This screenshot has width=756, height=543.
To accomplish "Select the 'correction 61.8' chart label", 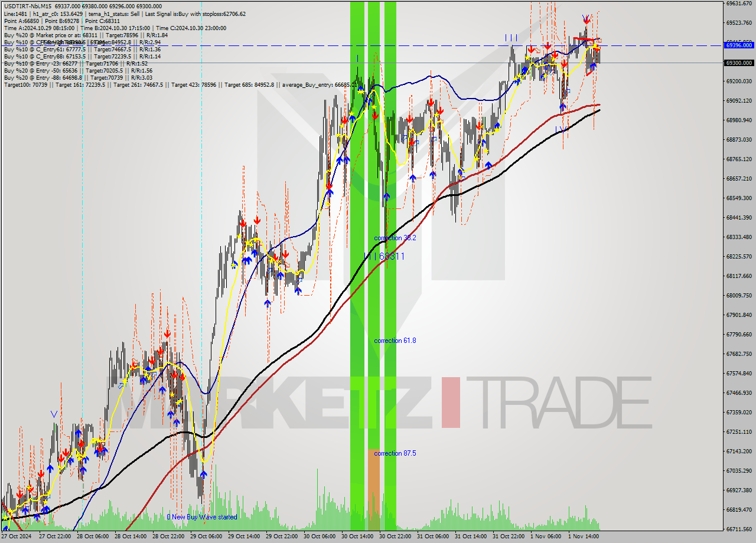I will [x=395, y=341].
